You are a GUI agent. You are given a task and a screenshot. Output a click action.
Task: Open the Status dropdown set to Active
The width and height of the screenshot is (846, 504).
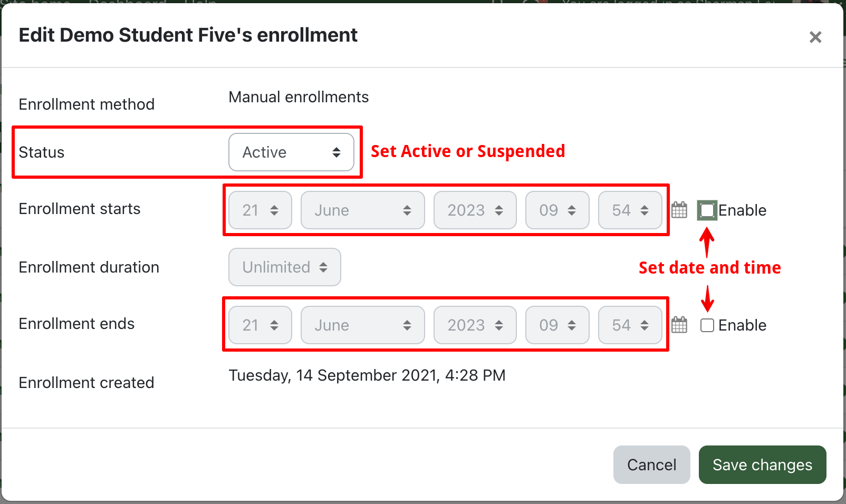pos(291,152)
